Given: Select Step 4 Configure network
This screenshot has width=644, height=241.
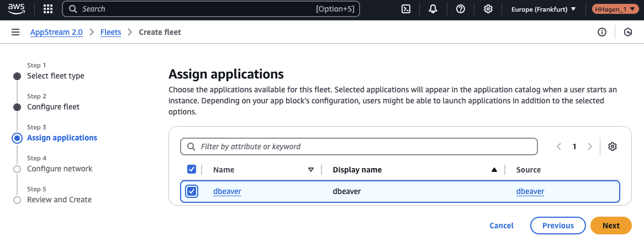Looking at the screenshot, I should (x=60, y=169).
